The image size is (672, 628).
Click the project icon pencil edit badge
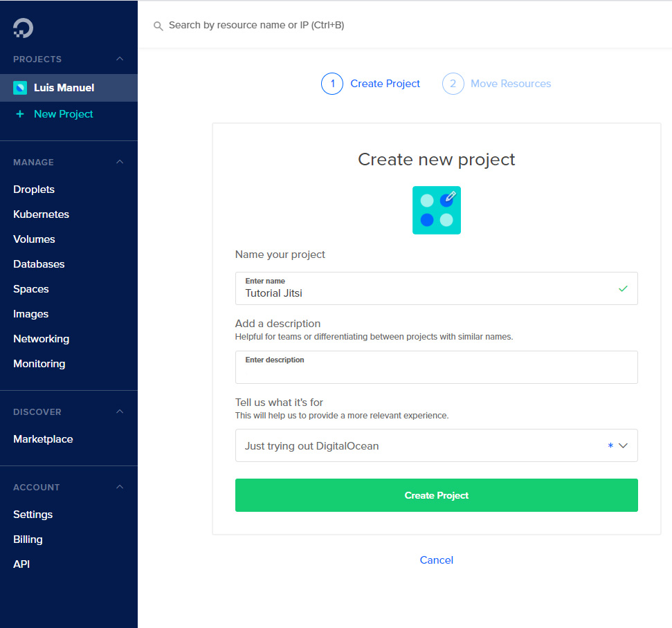tap(451, 196)
